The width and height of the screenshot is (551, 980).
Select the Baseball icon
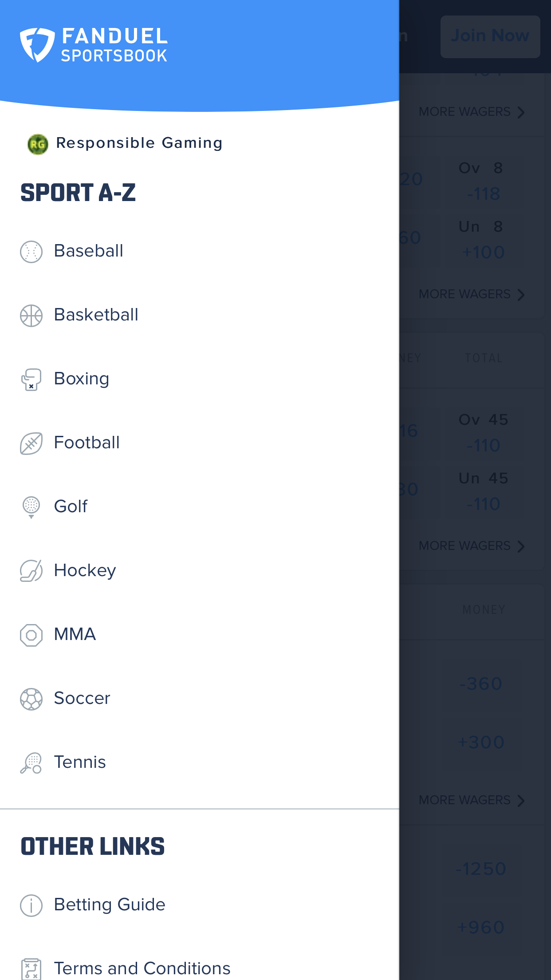[x=31, y=251]
